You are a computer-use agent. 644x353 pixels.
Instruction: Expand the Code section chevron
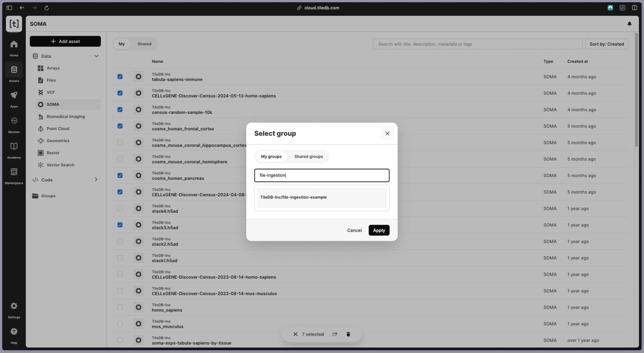(x=96, y=180)
